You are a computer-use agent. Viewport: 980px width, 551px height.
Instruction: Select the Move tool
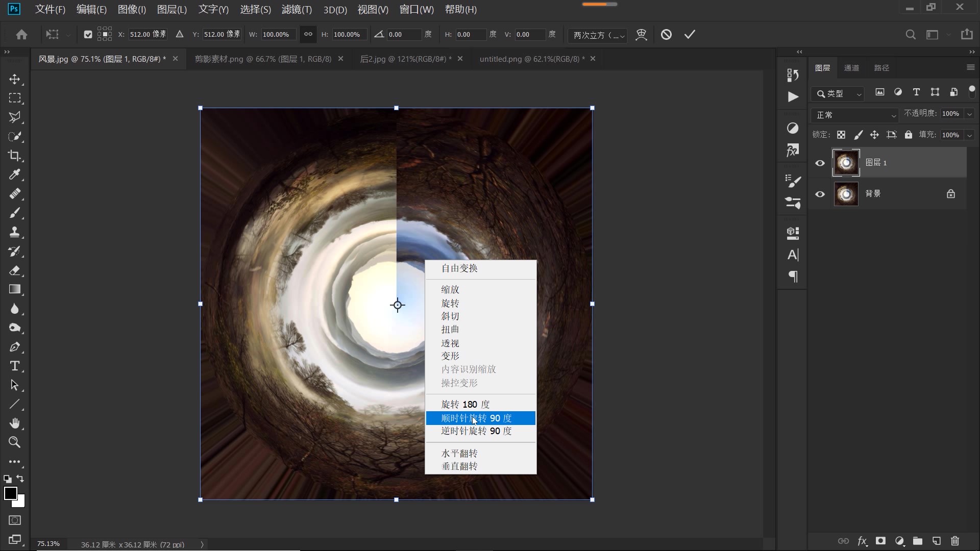15,80
